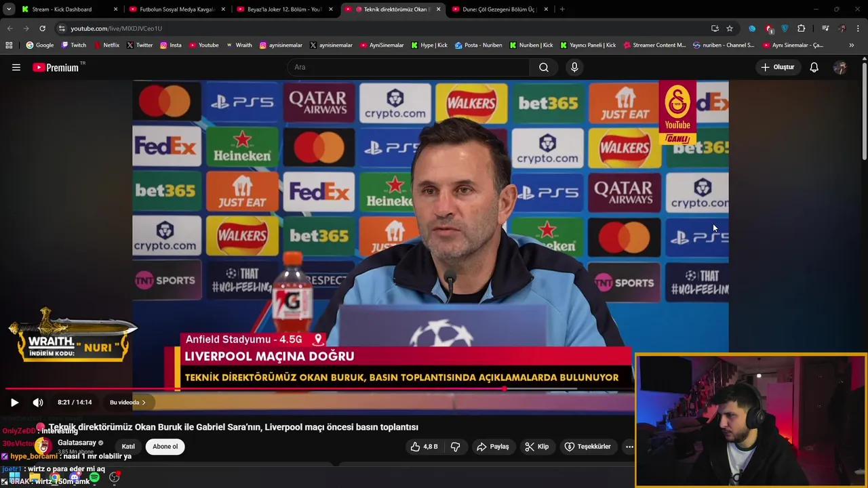
Task: Switch to Beyaz'la Joker 12. Bölüm tab
Action: [x=285, y=9]
